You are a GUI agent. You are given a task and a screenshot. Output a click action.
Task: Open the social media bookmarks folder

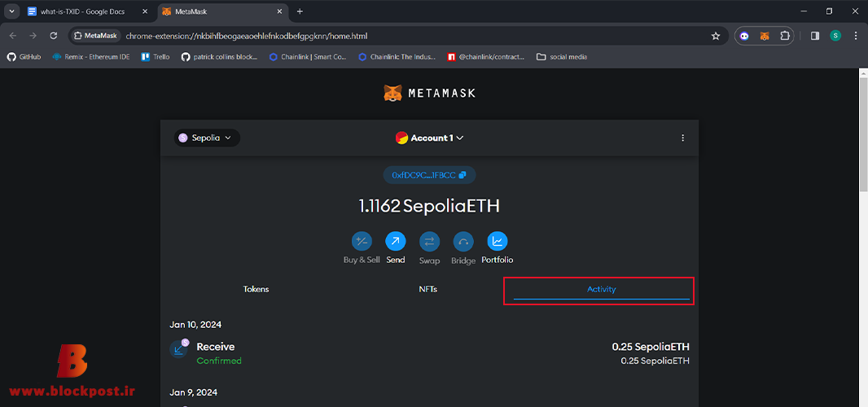562,56
